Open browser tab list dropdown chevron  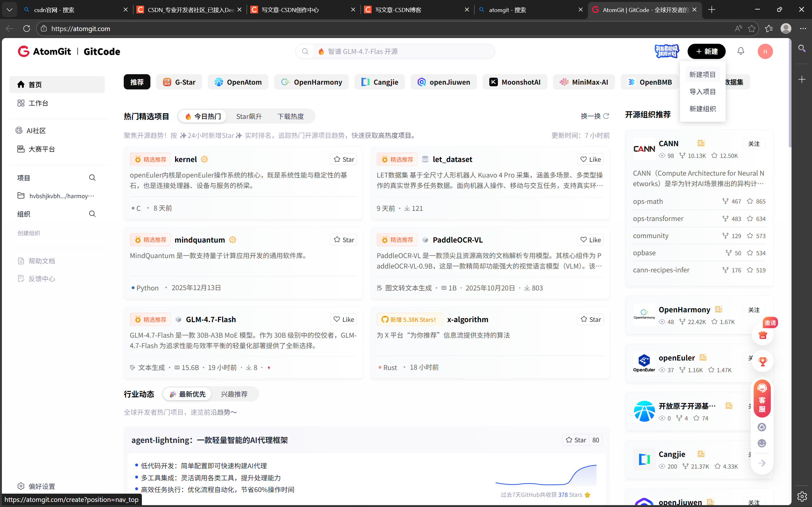coord(10,10)
